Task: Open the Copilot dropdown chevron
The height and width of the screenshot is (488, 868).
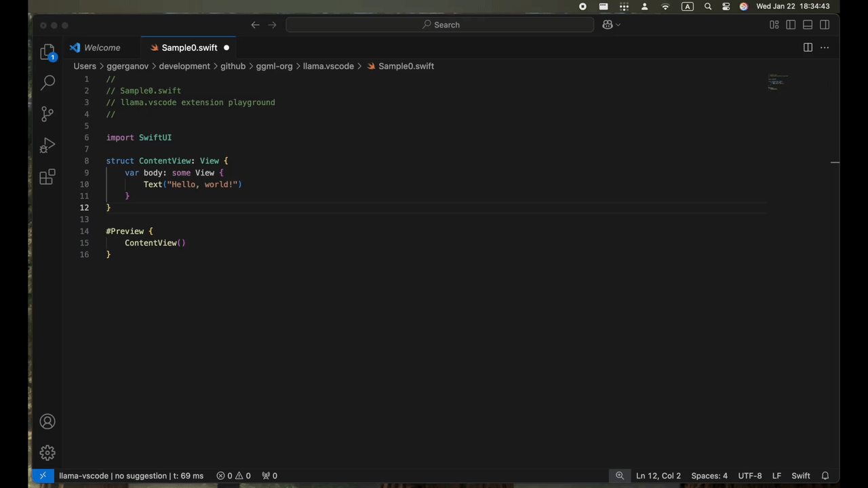Action: [x=617, y=24]
